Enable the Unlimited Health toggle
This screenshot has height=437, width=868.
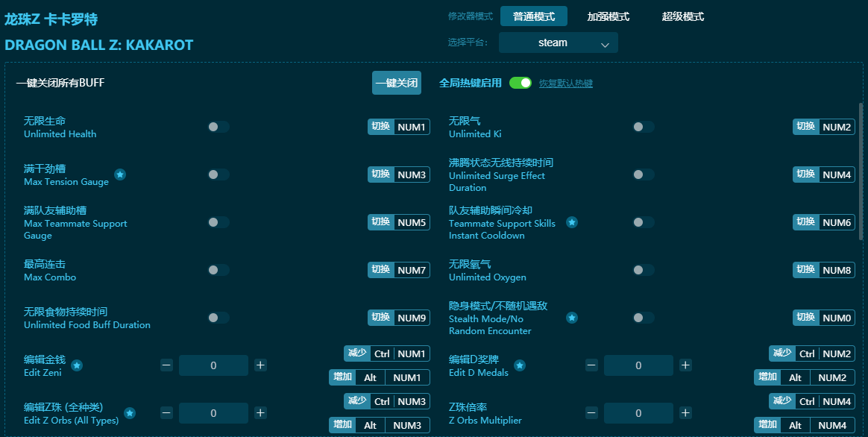(218, 126)
